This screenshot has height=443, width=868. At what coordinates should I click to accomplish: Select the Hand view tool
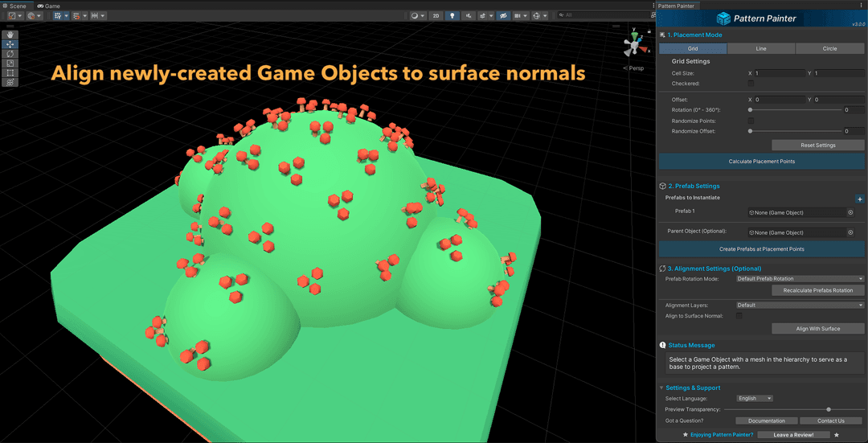pos(10,35)
